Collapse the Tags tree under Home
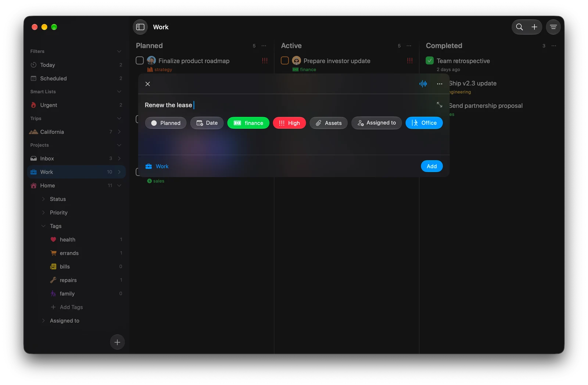The image size is (588, 385). 43,226
